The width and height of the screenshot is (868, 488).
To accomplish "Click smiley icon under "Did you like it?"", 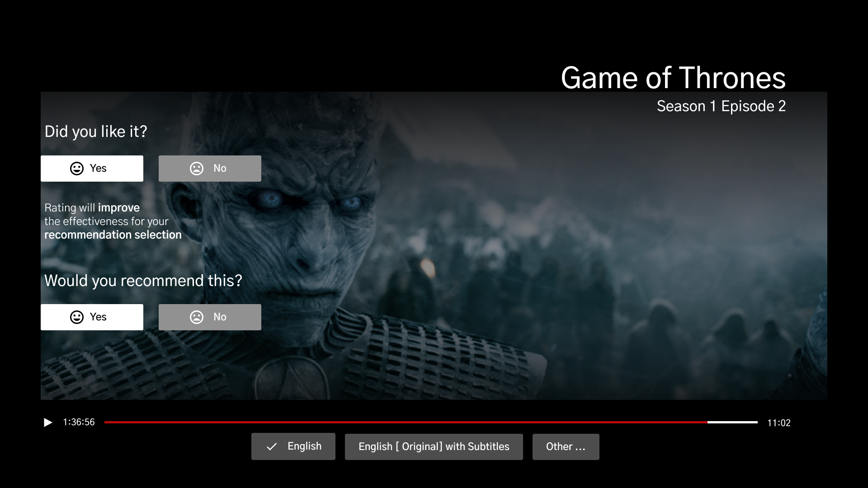I will 77,169.
